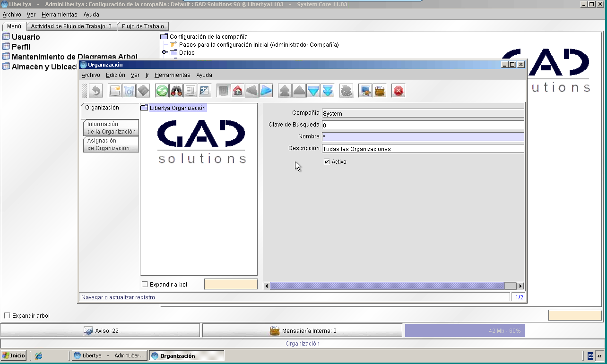Create a new record with the starred page icon
607x364 pixels.
pyautogui.click(x=115, y=90)
